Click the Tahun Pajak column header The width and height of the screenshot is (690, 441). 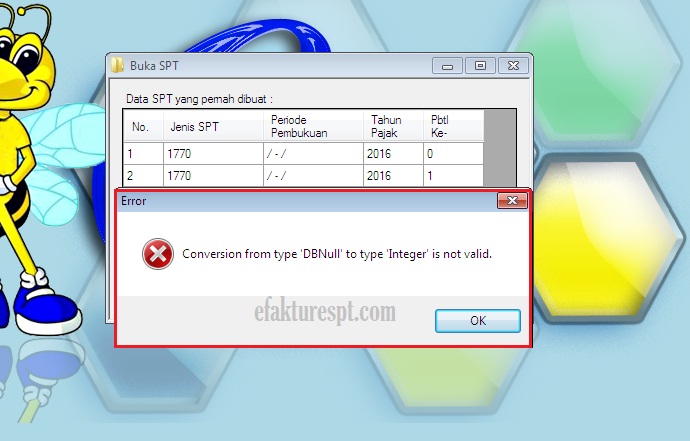click(x=393, y=126)
